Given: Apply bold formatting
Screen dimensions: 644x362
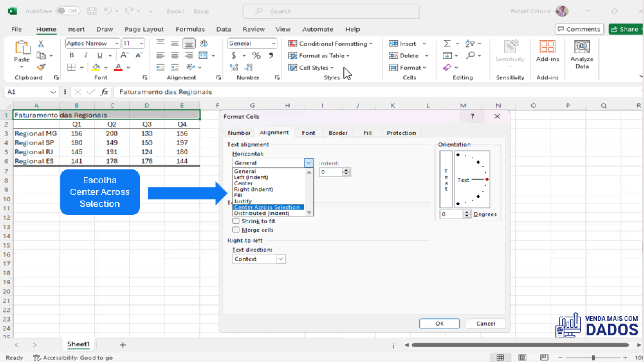Looking at the screenshot, I should (x=72, y=55).
